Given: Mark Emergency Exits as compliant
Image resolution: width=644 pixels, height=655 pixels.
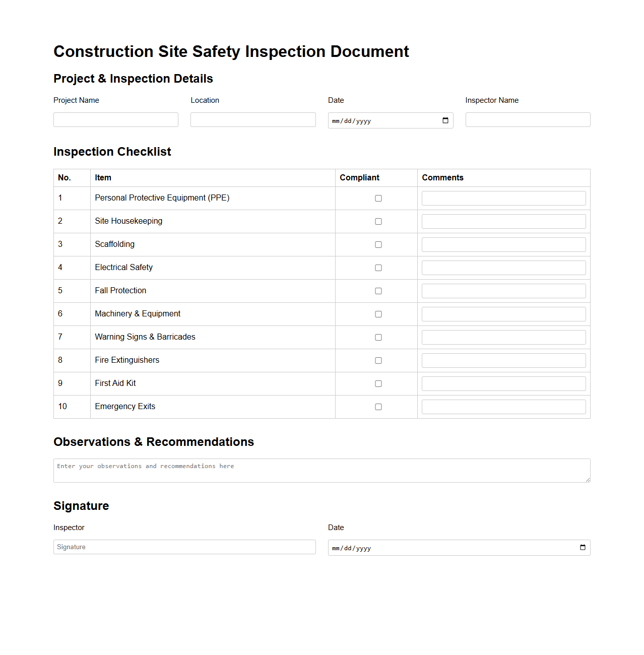Looking at the screenshot, I should 378,407.
